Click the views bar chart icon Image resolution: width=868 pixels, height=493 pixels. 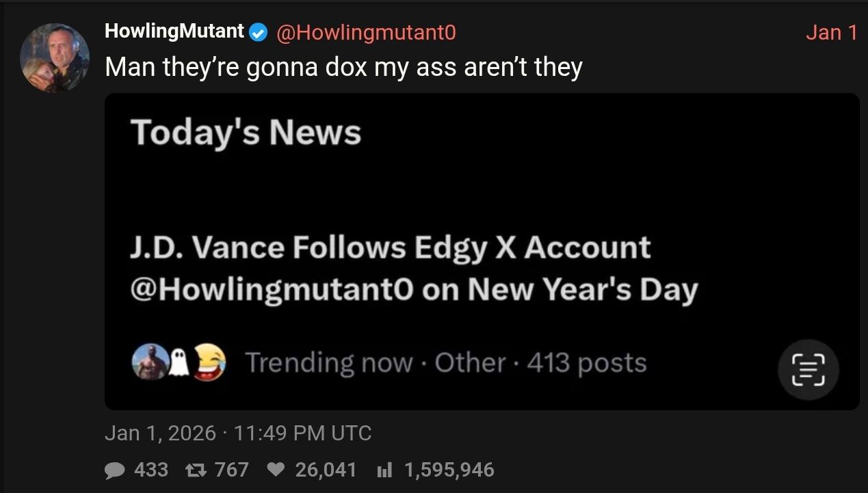(x=384, y=470)
